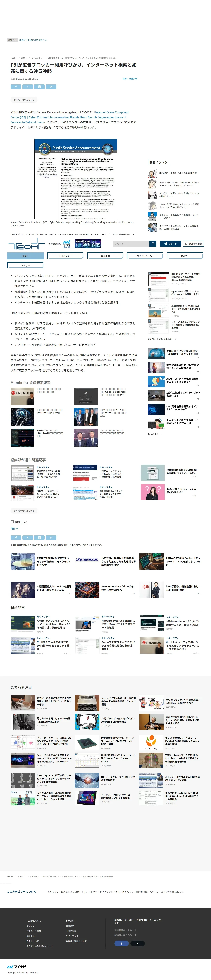
Task: Open article iOS 17.5アップデートで古い写真が復元
Action: (x=186, y=277)
